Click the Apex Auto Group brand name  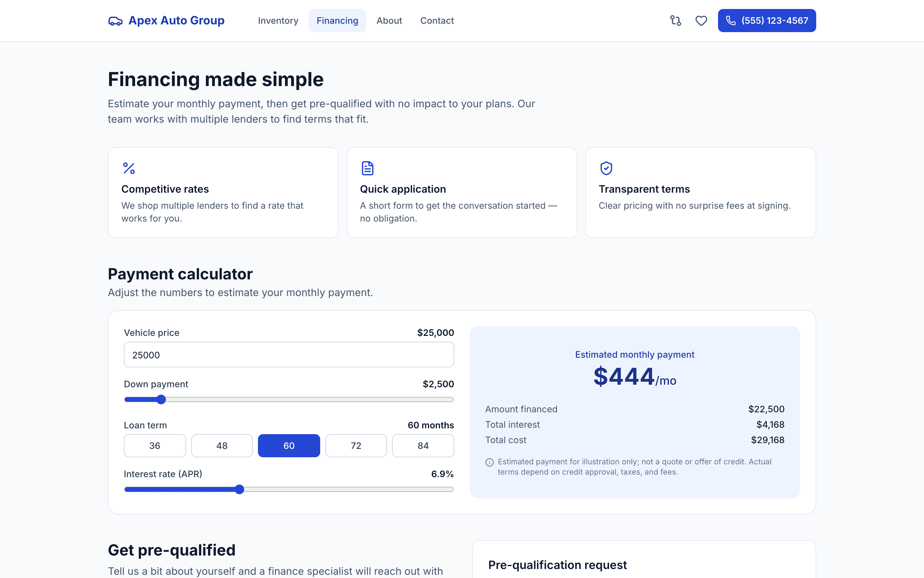[176, 21]
